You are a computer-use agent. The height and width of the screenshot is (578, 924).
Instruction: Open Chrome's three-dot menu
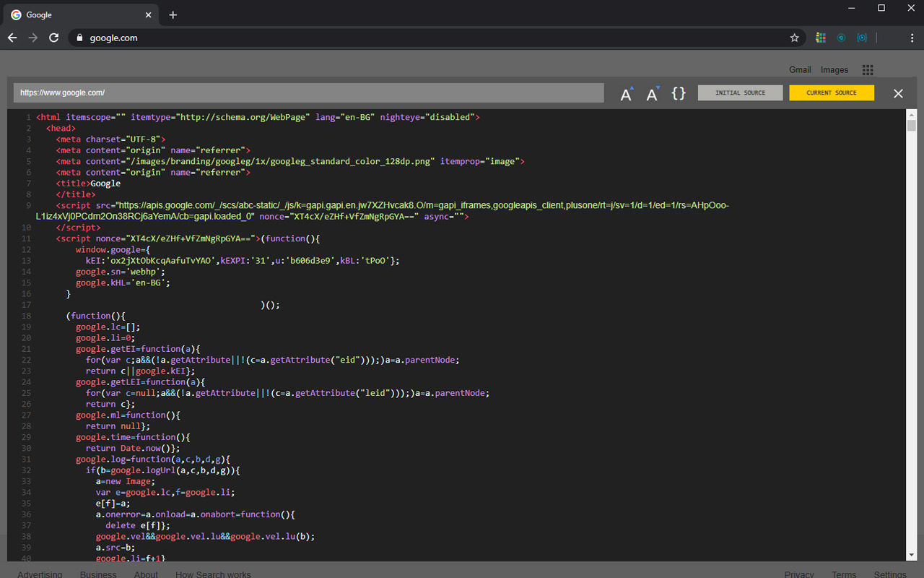(912, 38)
